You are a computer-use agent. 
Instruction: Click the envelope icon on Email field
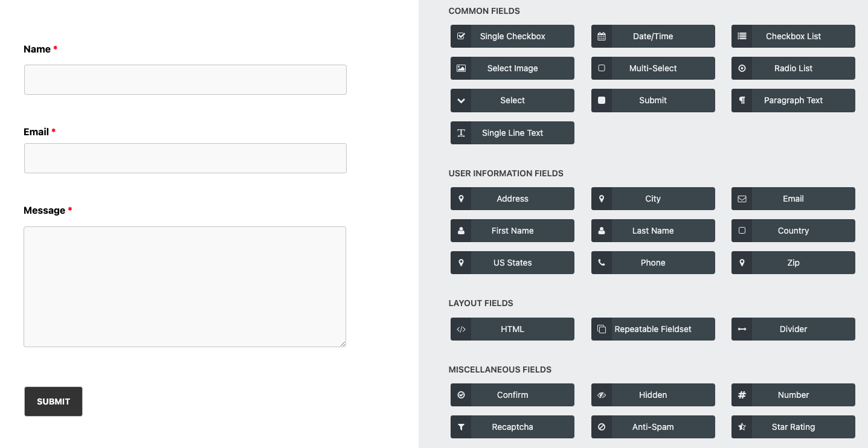click(x=742, y=199)
